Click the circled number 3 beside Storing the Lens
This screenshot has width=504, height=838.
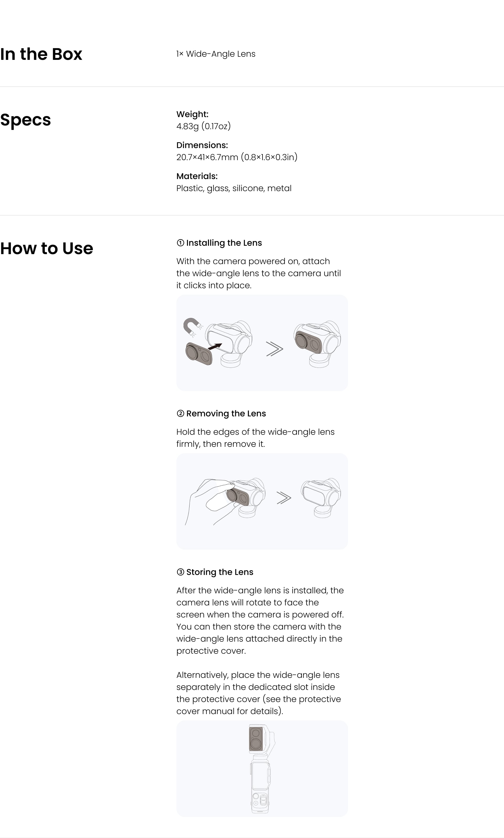180,572
